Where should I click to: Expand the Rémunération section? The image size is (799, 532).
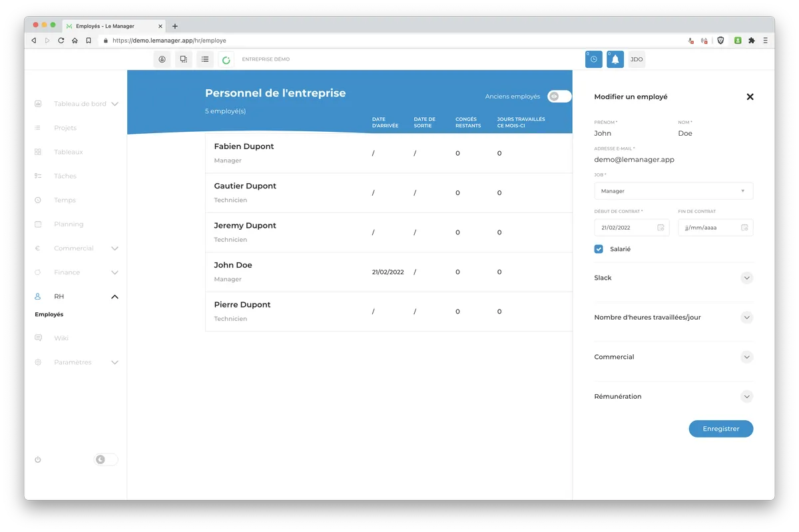pyautogui.click(x=746, y=397)
